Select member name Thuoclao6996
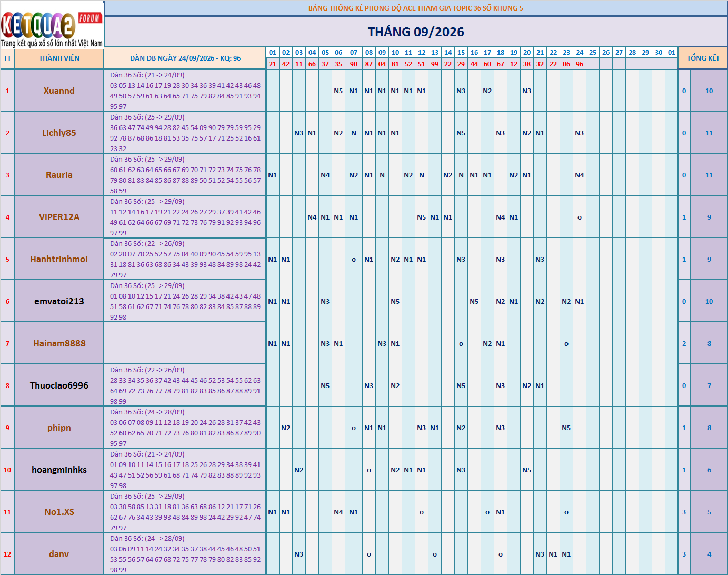 pos(59,385)
